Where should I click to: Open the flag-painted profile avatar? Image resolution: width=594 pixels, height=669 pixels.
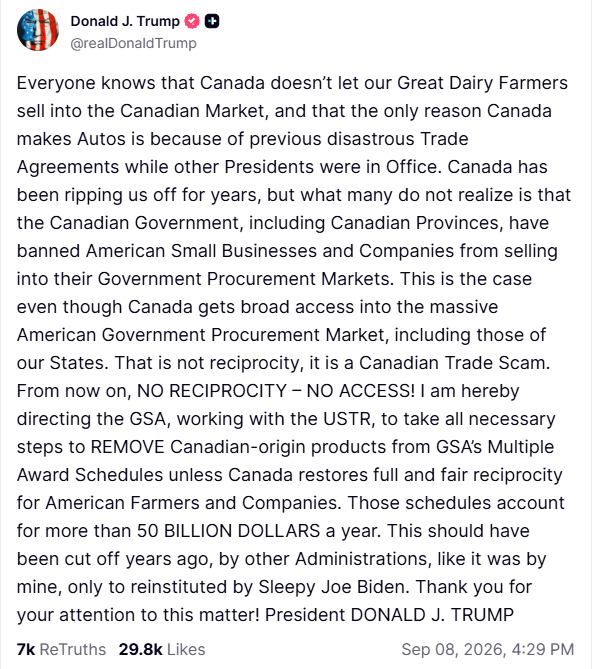(x=38, y=30)
